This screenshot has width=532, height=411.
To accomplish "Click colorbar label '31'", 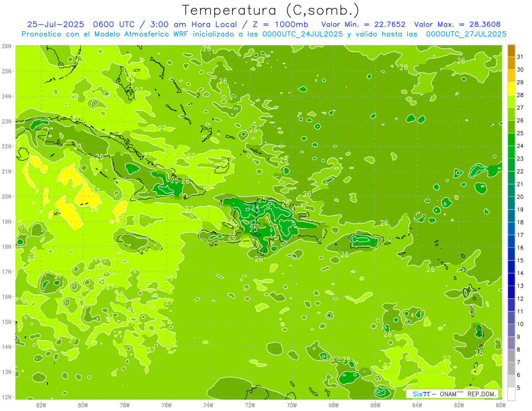I will coord(520,57).
